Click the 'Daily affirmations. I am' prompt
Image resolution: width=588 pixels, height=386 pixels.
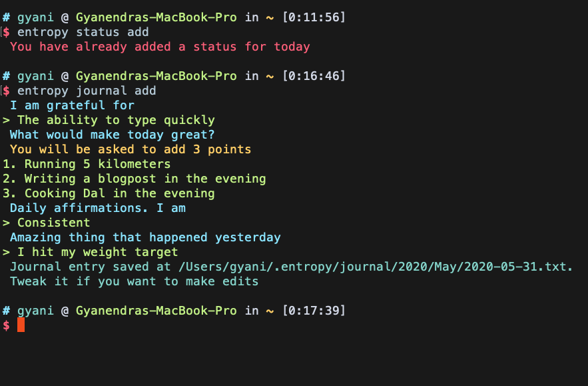click(x=97, y=208)
